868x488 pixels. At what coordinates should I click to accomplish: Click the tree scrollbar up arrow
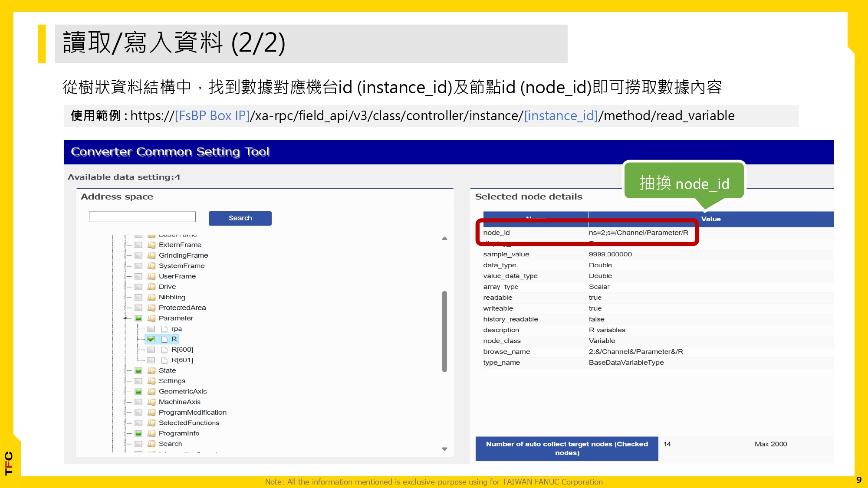click(444, 238)
